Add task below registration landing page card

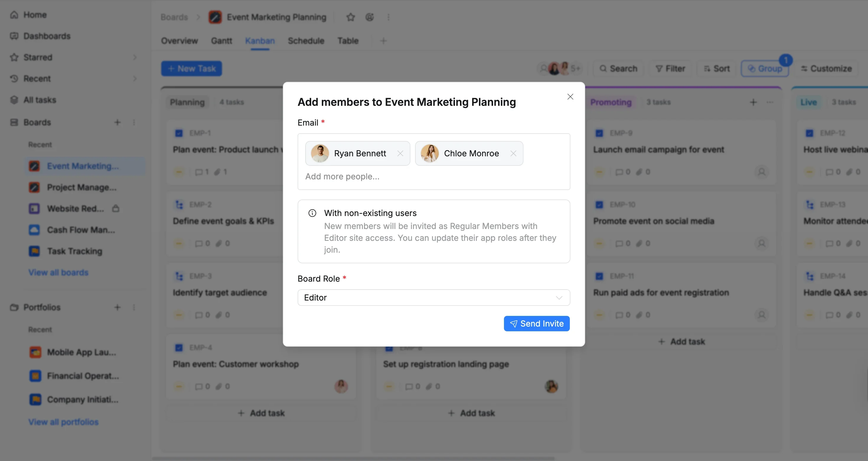pyautogui.click(x=471, y=413)
